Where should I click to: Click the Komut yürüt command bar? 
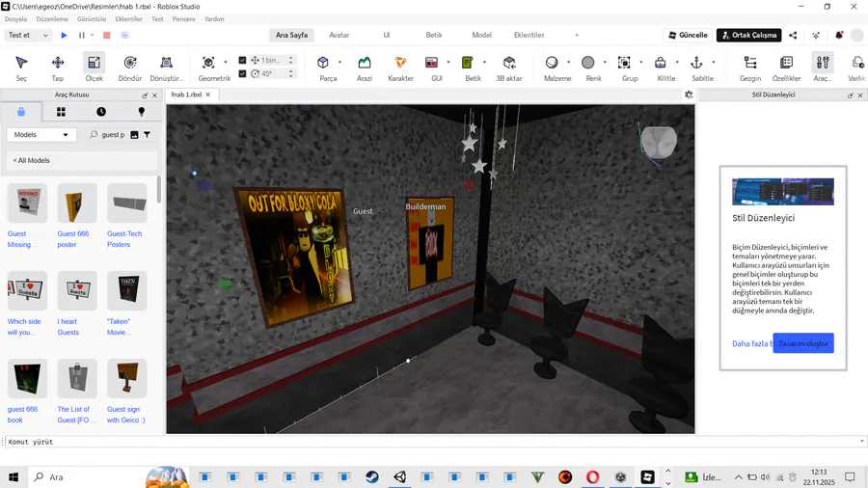coord(432,442)
